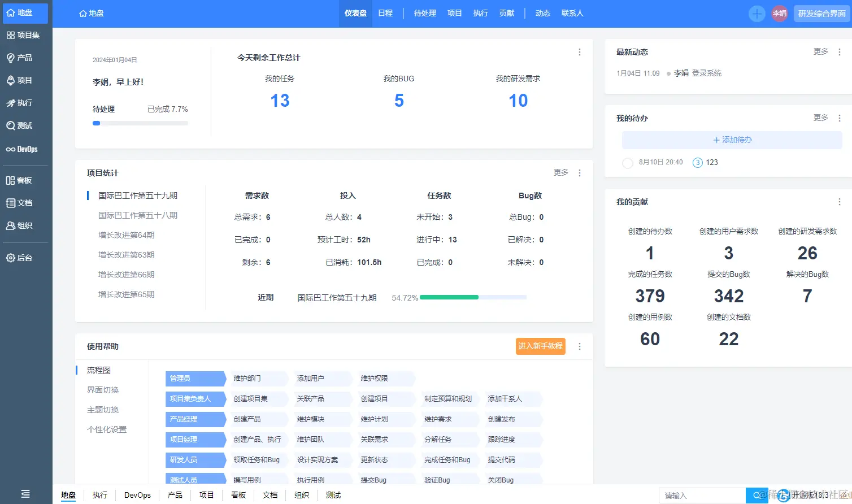Viewport: 852px width, 504px height.
Task: Select project 增长改进第64期
Action: pyautogui.click(x=127, y=235)
